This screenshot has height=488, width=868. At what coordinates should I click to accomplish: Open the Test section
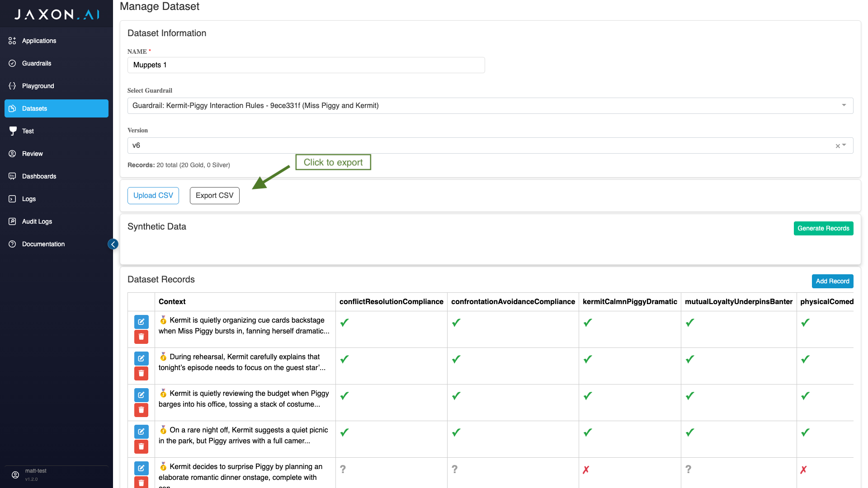click(28, 131)
